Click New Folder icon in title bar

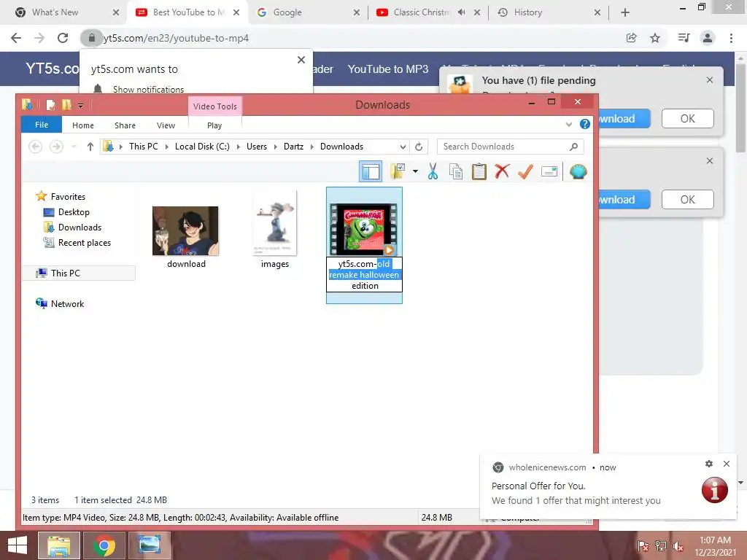click(66, 104)
